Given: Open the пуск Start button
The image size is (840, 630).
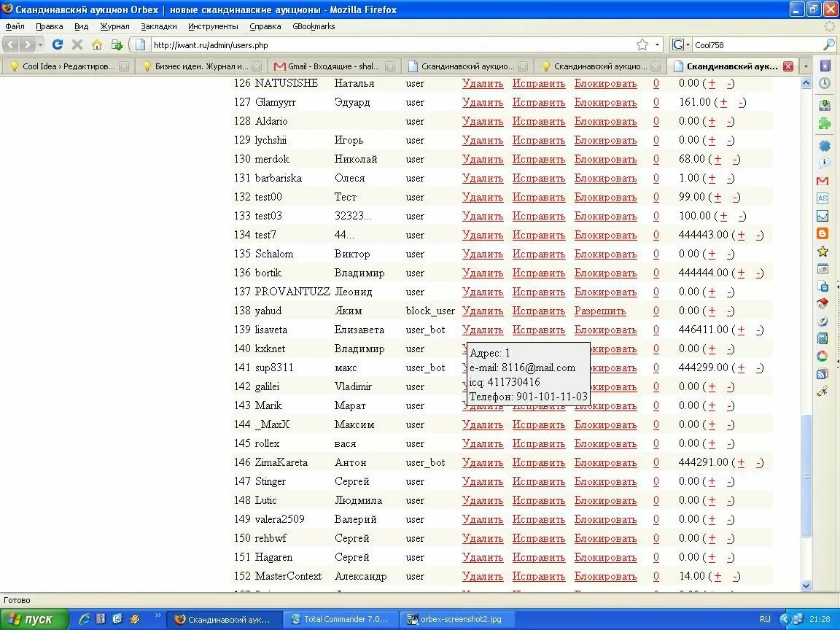Looking at the screenshot, I should [34, 619].
